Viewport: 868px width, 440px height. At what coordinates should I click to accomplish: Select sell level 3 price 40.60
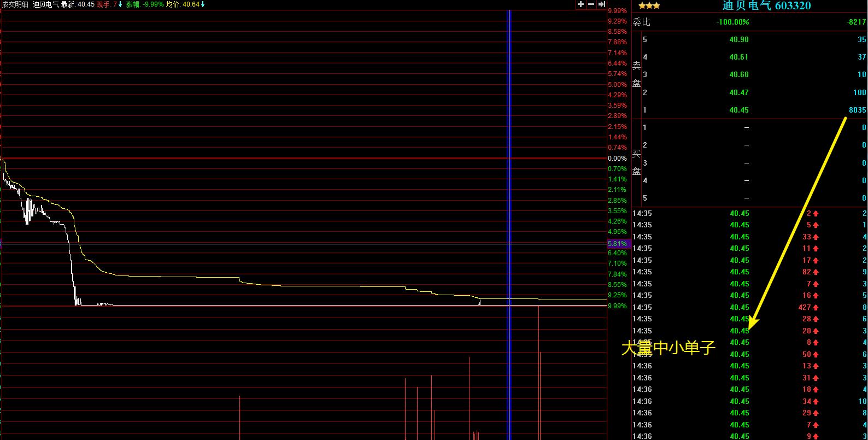click(739, 75)
